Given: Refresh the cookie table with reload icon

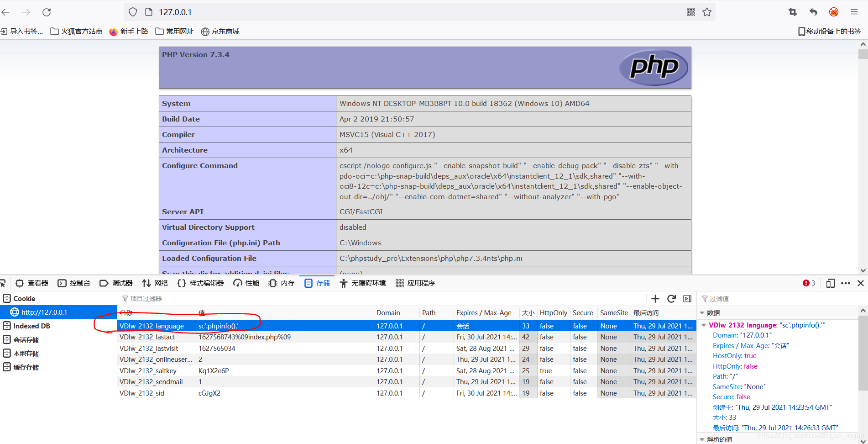Looking at the screenshot, I should (671, 299).
